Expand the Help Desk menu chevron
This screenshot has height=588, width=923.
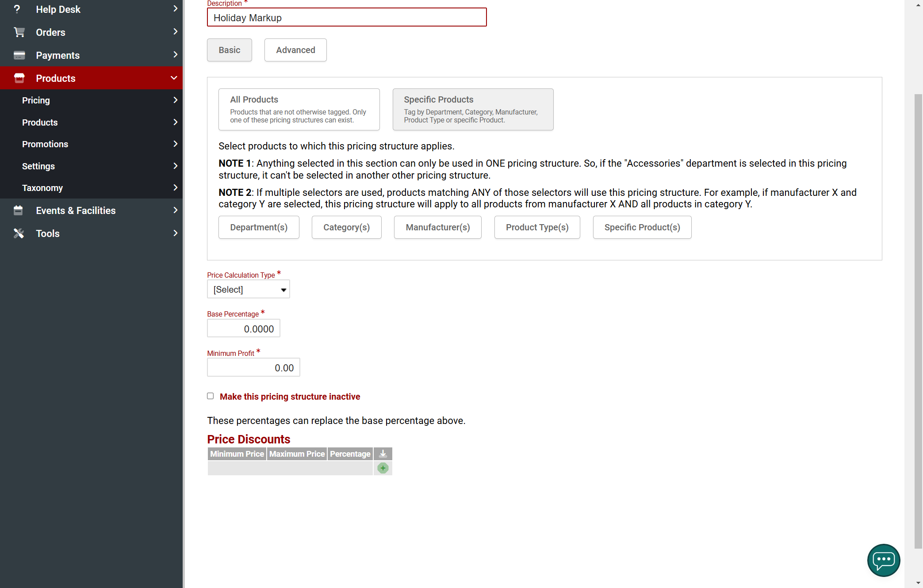coord(175,9)
